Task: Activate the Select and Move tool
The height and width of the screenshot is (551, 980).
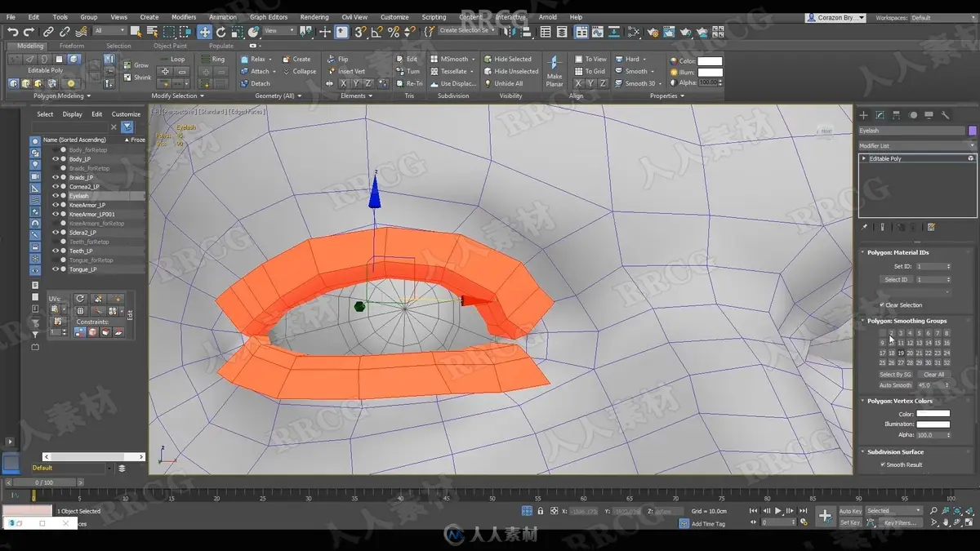Action: (204, 32)
